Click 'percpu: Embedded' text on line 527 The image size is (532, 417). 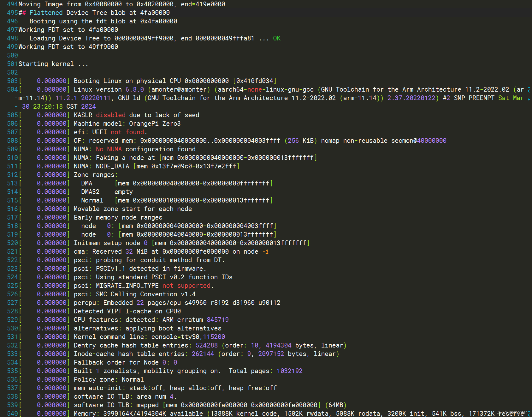click(x=103, y=303)
